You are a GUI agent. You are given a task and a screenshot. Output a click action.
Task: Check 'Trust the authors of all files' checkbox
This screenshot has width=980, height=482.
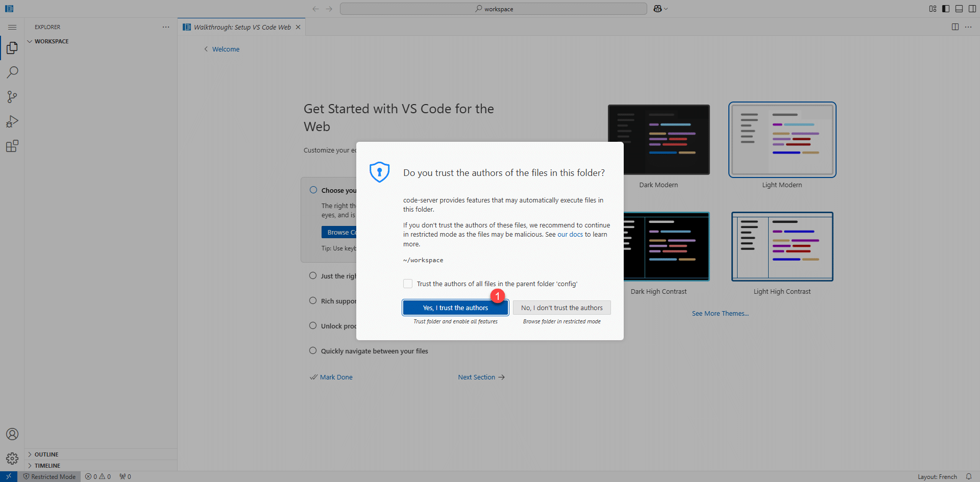pos(408,284)
